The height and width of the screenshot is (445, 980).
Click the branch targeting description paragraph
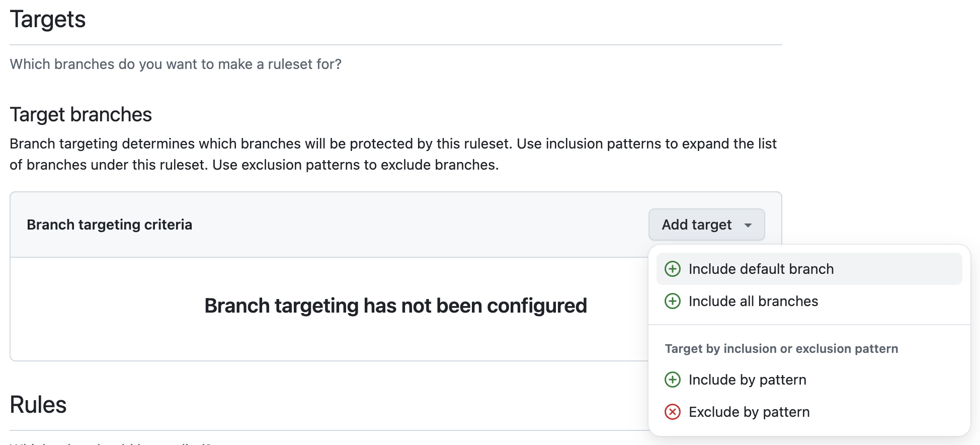[392, 154]
